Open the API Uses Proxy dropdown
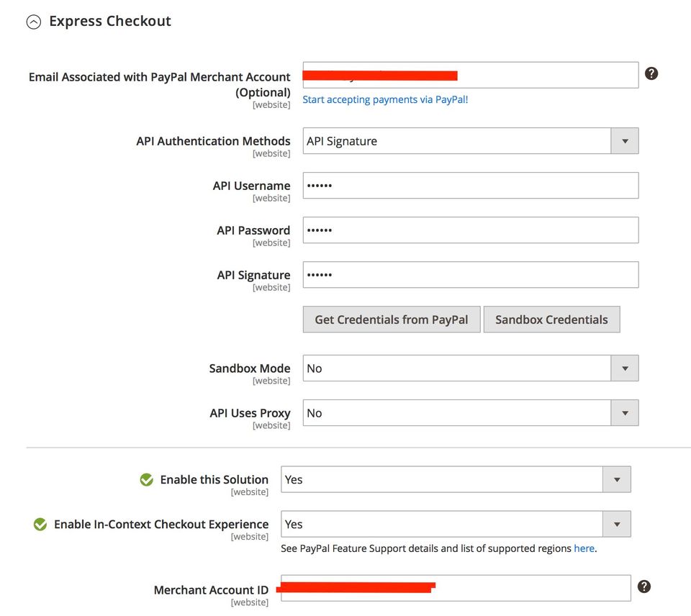 coord(471,413)
